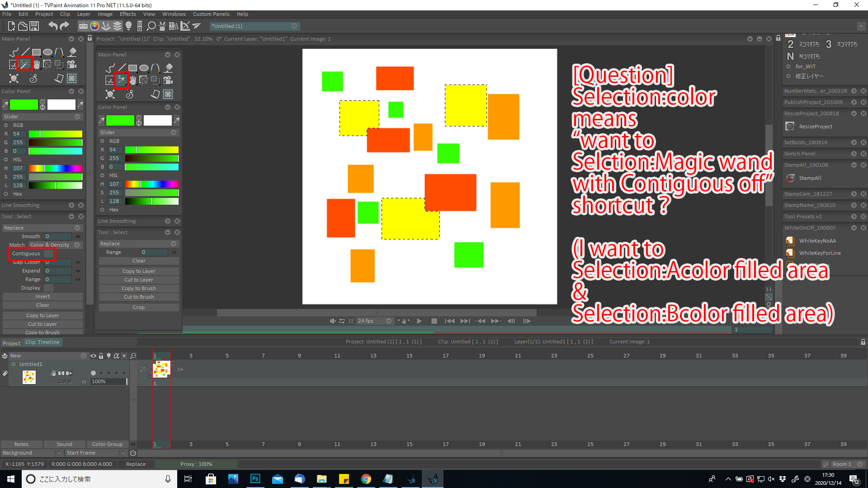Viewport: 868px width, 488px height.
Task: Toggle the lock icon in timeline header
Action: click(x=101, y=356)
